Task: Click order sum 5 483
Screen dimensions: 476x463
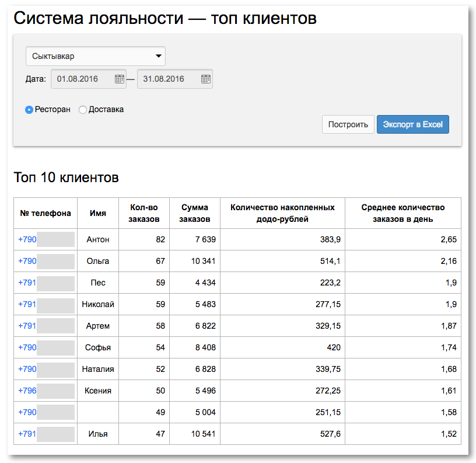Action: pos(205,304)
